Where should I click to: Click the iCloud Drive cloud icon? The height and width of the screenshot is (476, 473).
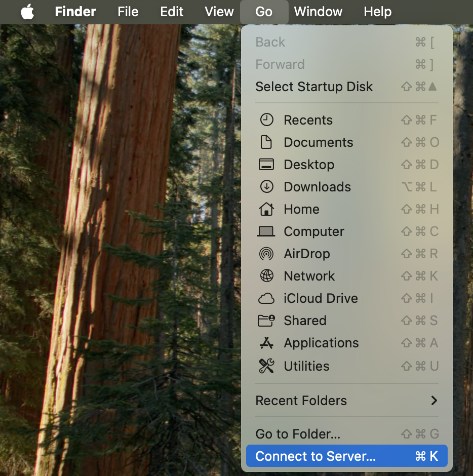click(266, 298)
